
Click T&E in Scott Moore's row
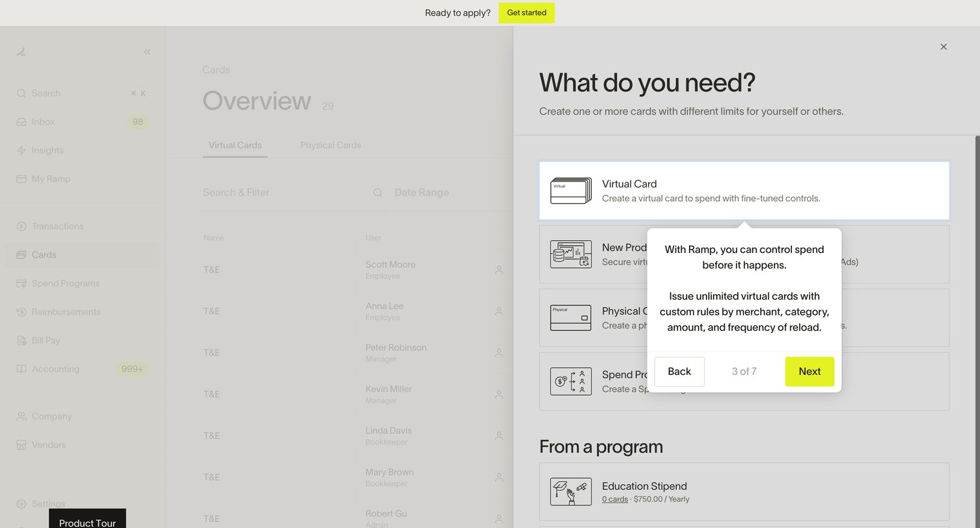(x=212, y=269)
